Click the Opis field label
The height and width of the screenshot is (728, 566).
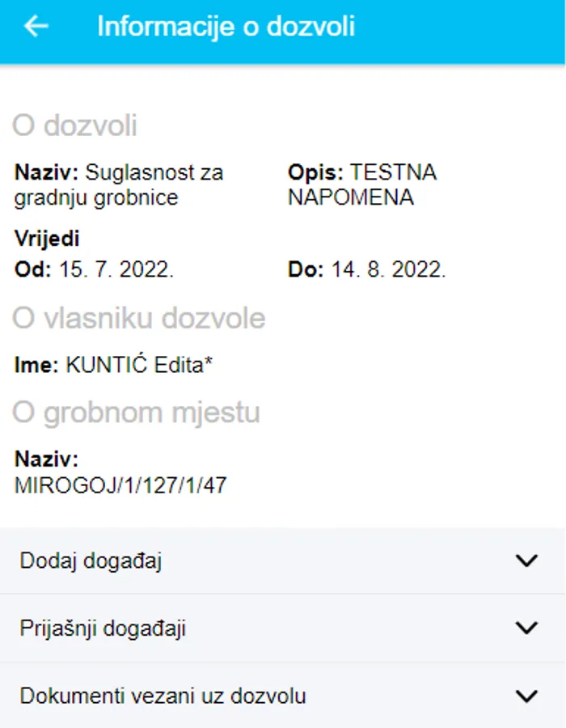point(315,173)
